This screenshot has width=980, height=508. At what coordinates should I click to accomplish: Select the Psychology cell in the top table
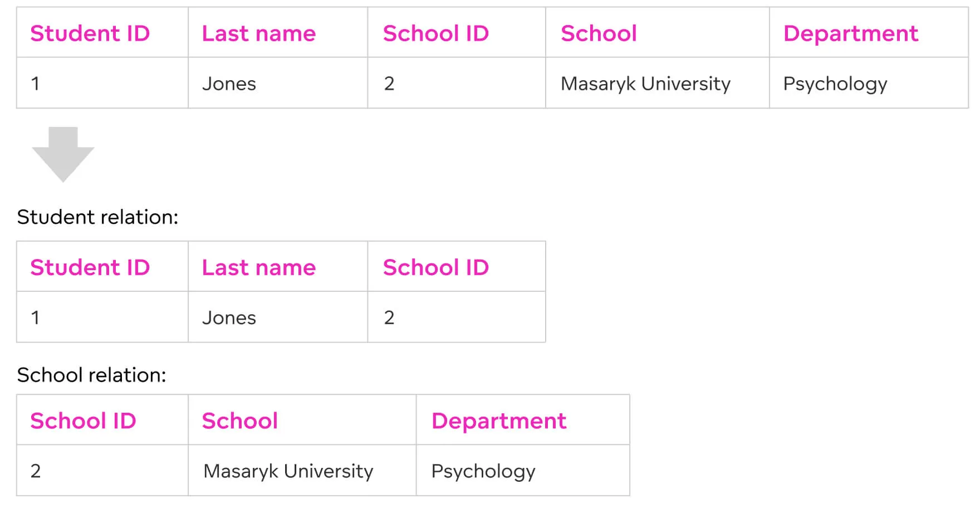pos(835,84)
